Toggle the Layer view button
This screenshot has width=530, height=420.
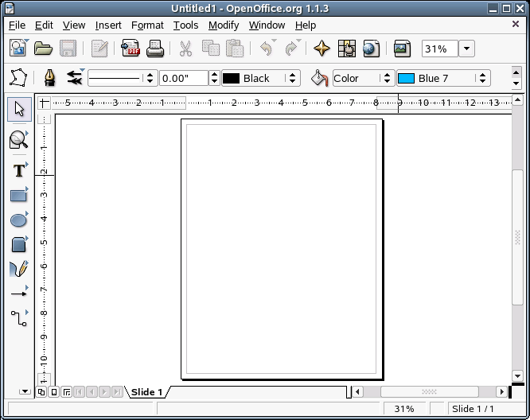(x=67, y=392)
